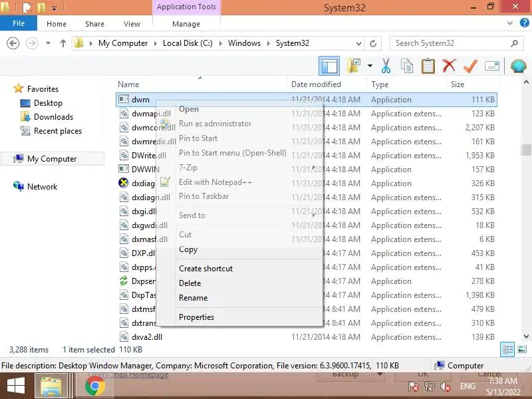
Task: Open the Windows Start button
Action: click(15, 386)
